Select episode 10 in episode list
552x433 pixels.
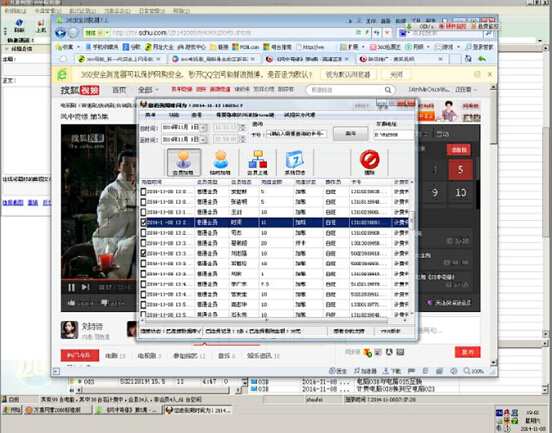coord(460,193)
